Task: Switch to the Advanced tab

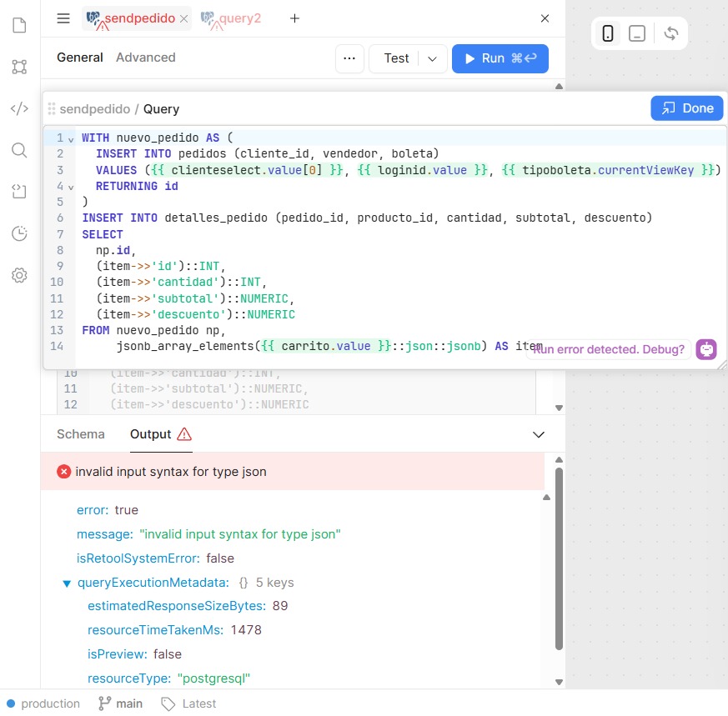Action: 145,58
